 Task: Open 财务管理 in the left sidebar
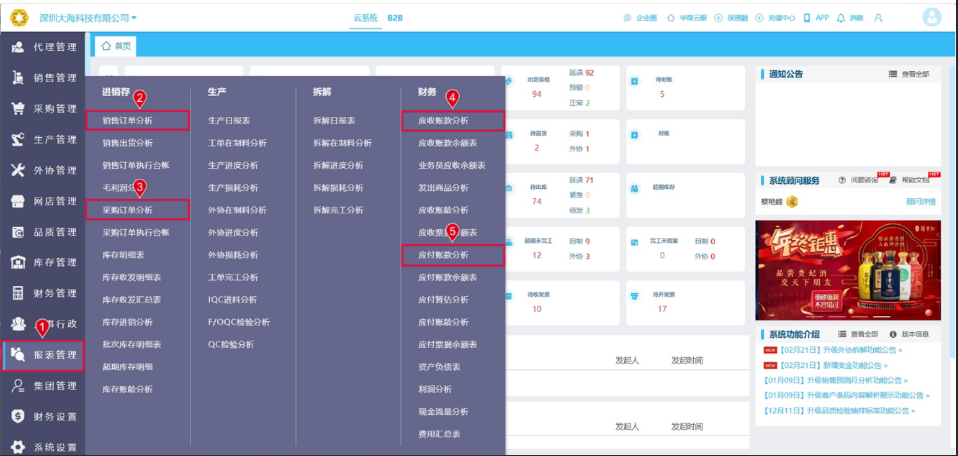[44, 293]
